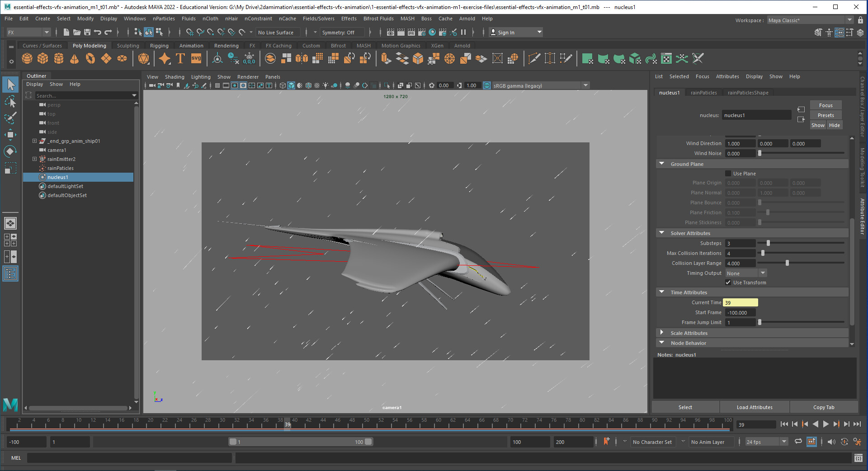The width and height of the screenshot is (868, 471).
Task: Open the nParticles menu
Action: (164, 19)
